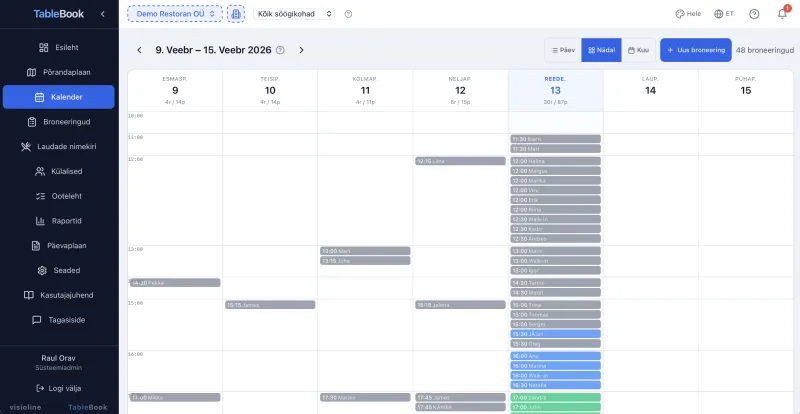800x414 pixels.
Task: Open Wednesday's 13:15 Juha booking
Action: click(x=365, y=260)
